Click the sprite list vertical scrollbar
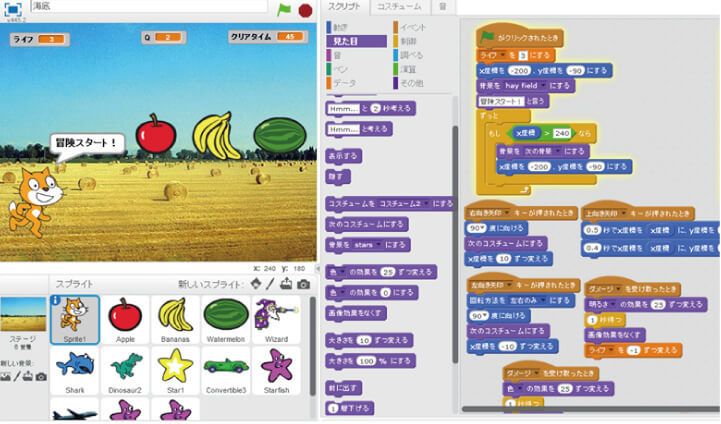The image size is (721, 424). pyautogui.click(x=313, y=346)
